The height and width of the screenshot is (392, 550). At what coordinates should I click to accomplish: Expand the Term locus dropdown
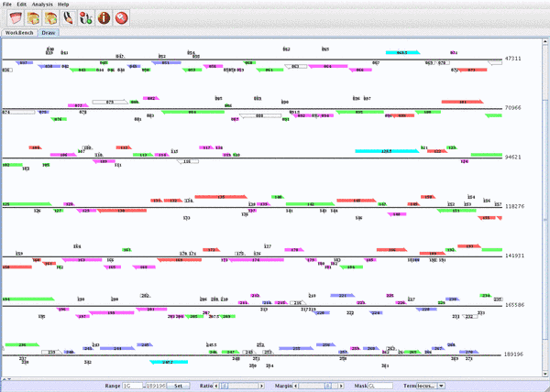[x=441, y=386]
